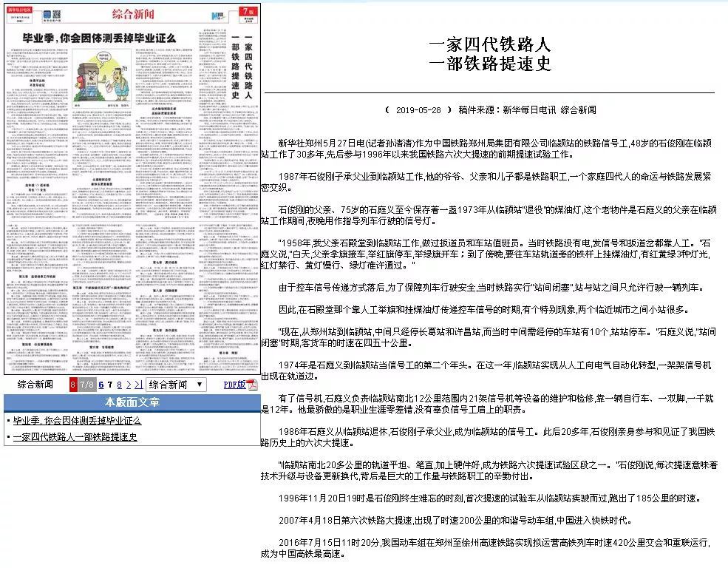This screenshot has width=728, height=568.
Task: Click the QR code in the newspaper masthead
Action: (57, 13)
